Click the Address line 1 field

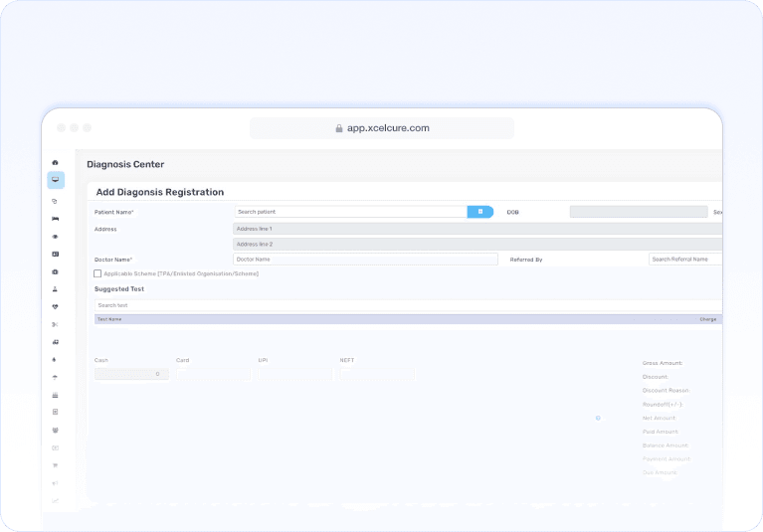click(x=477, y=229)
